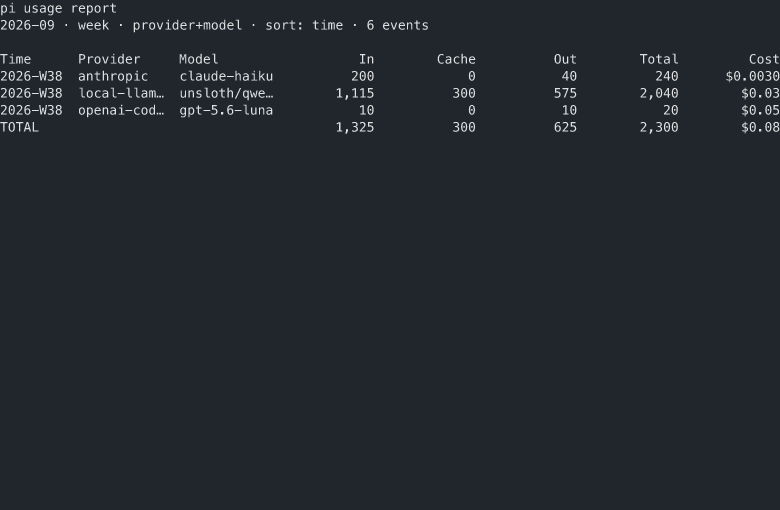
Task: Click the 'Cost' column header
Action: [x=764, y=59]
